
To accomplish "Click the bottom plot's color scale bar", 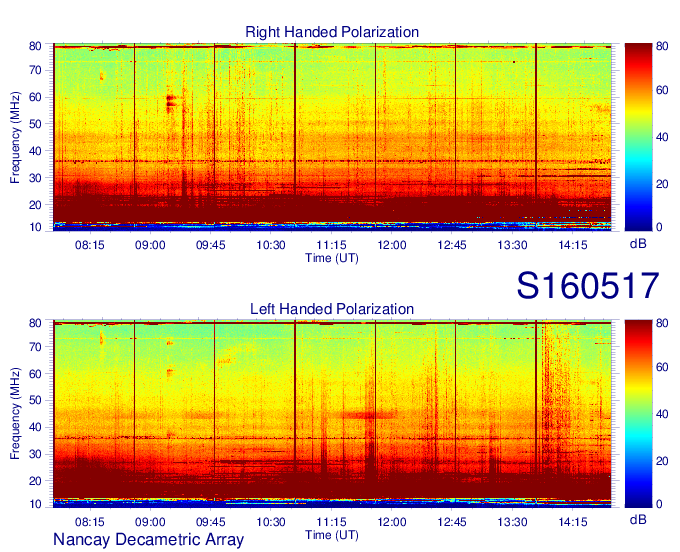I will (638, 414).
